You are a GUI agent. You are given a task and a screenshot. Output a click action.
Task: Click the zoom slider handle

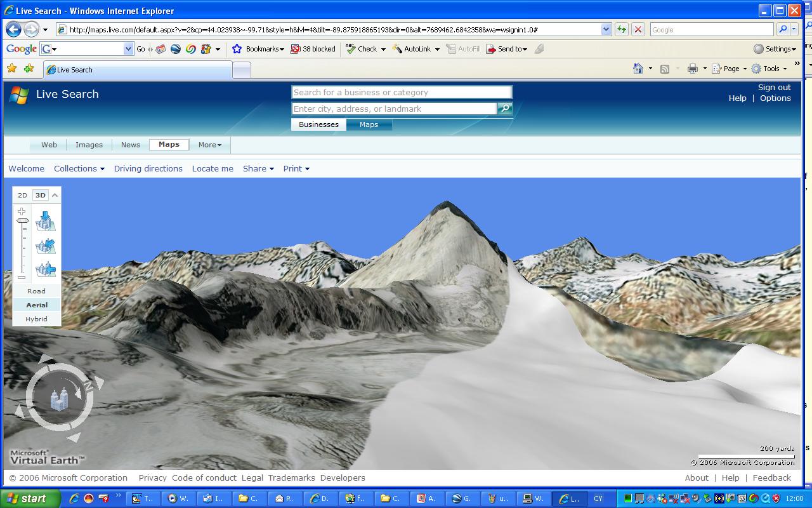pos(23,221)
